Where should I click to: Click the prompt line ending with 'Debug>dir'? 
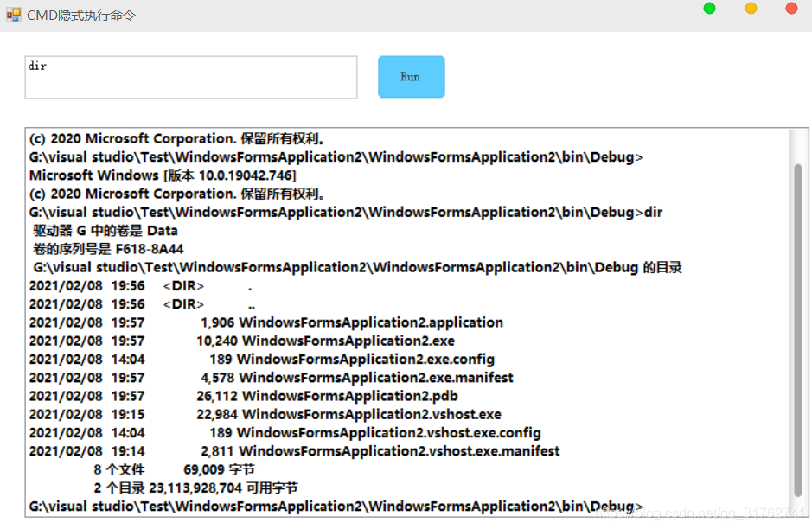(346, 213)
